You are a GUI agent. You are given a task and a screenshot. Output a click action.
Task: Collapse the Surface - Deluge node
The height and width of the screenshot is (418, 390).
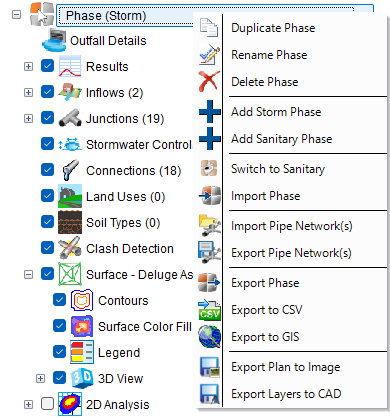(28, 274)
